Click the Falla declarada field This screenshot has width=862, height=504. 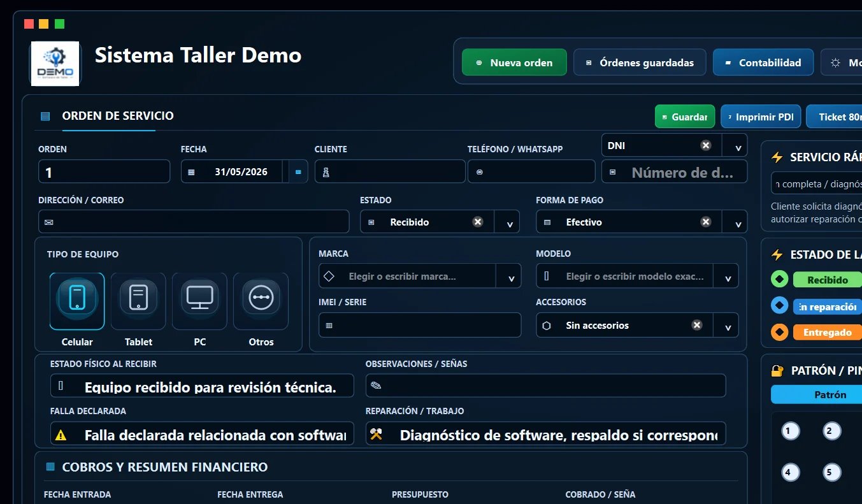pos(202,434)
